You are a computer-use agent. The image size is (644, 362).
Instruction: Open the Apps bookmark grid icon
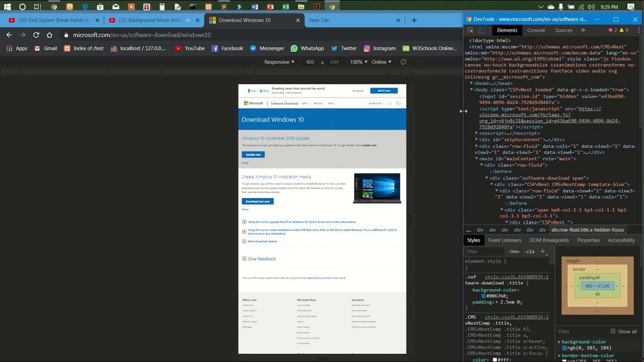9,48
